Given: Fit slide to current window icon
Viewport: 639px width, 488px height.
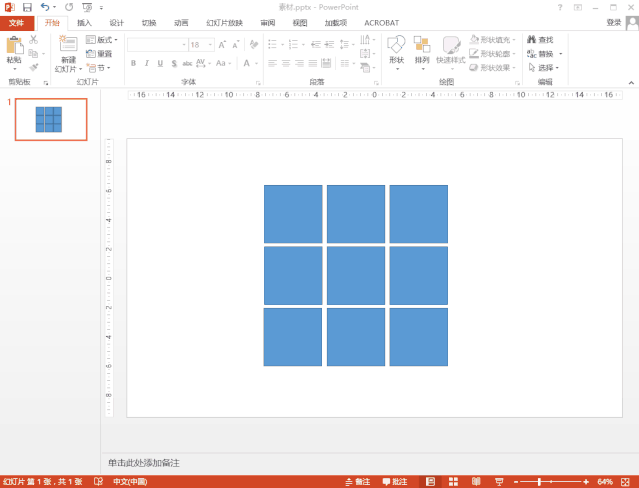Looking at the screenshot, I should (x=626, y=482).
